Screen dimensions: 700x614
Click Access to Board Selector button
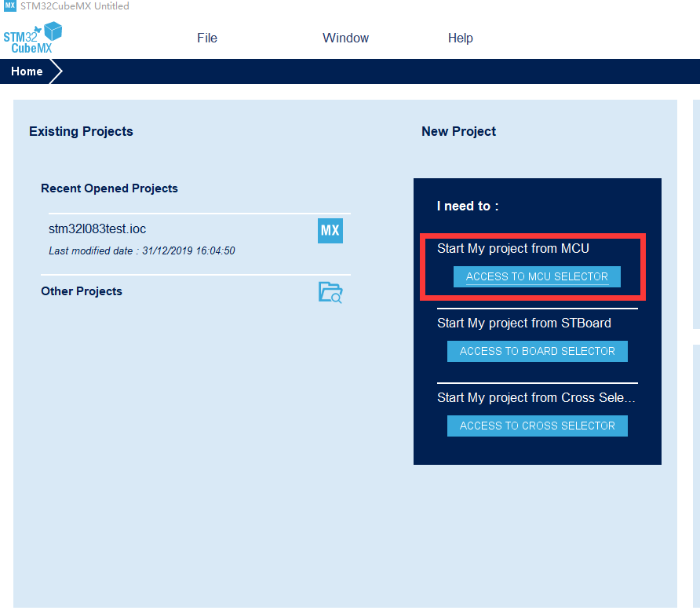tap(537, 351)
